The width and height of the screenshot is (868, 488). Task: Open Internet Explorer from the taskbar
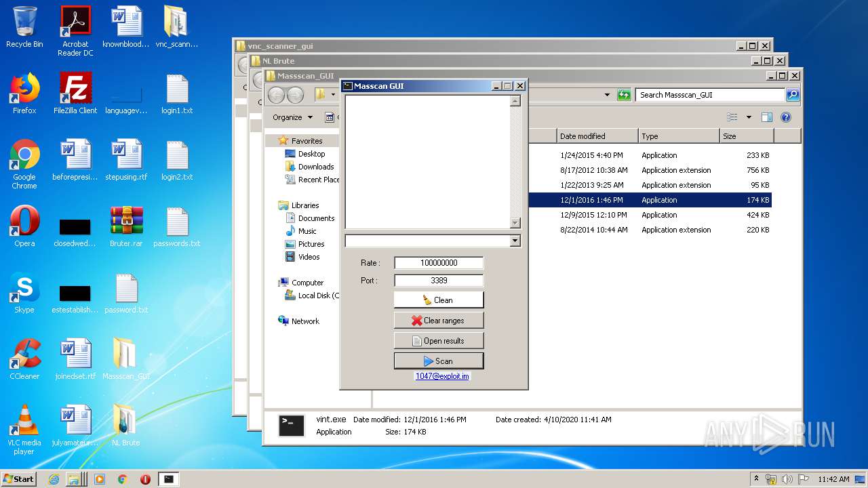point(54,479)
